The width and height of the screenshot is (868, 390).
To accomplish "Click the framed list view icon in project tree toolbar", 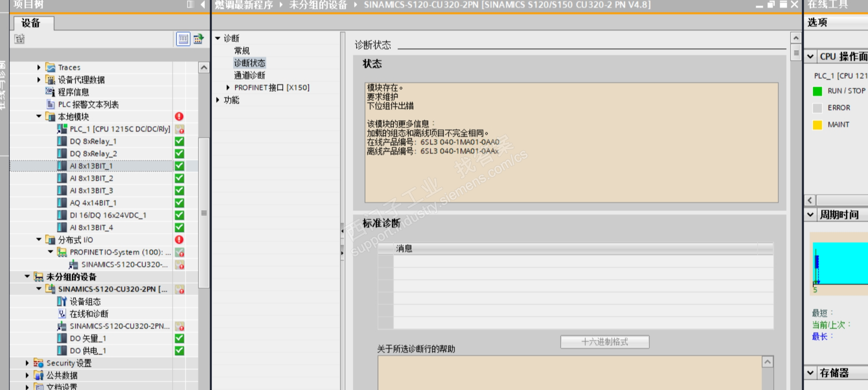I will tap(183, 39).
